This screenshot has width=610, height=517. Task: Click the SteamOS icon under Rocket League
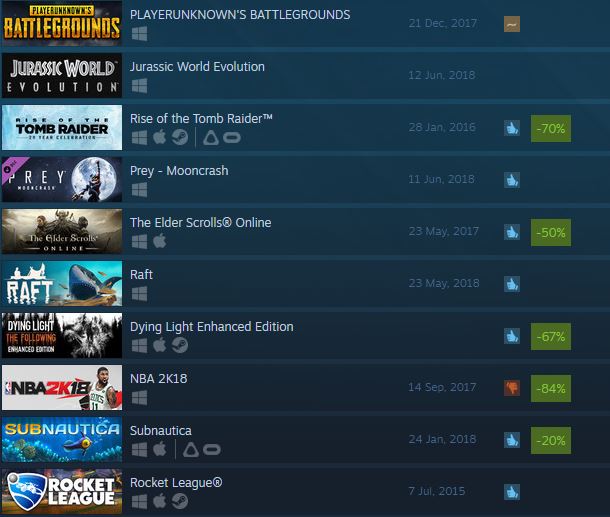180,501
